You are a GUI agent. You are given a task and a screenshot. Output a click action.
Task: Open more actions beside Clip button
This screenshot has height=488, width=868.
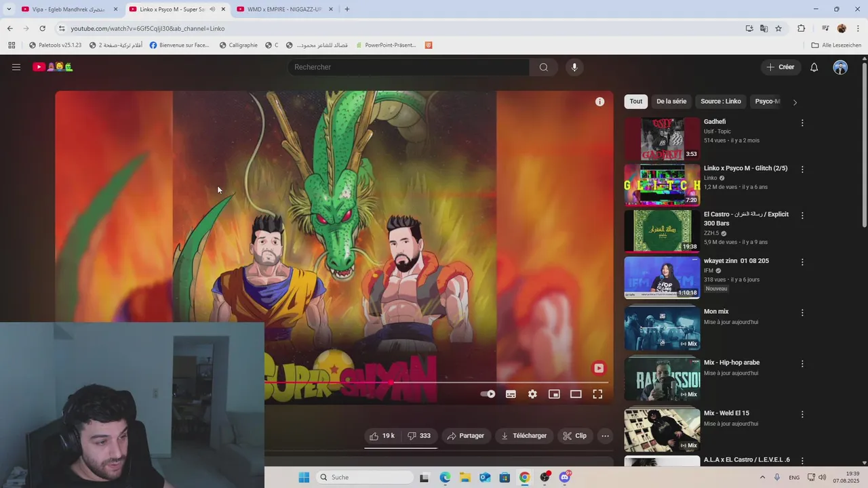(x=605, y=436)
